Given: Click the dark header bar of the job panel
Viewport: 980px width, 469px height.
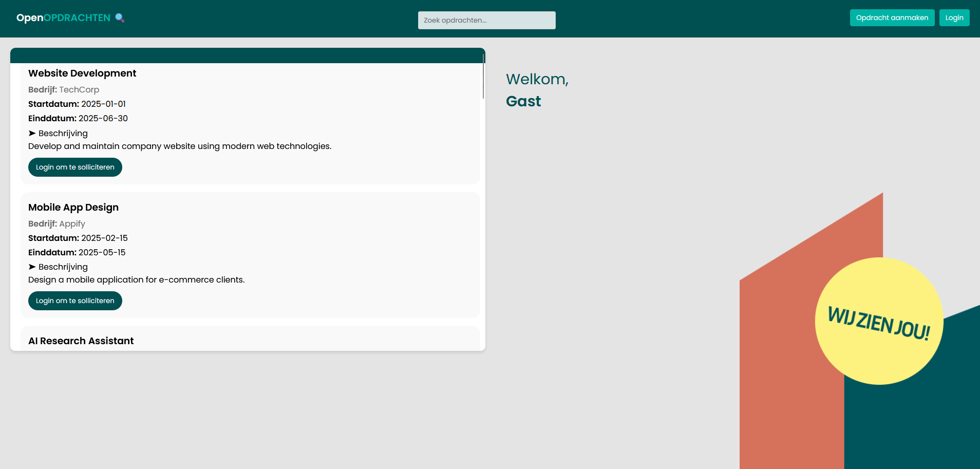Looking at the screenshot, I should point(247,54).
